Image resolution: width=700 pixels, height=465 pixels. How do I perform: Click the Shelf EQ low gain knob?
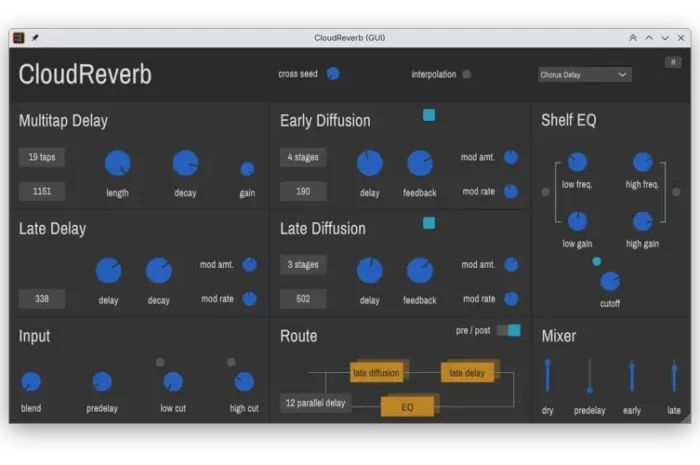(577, 221)
